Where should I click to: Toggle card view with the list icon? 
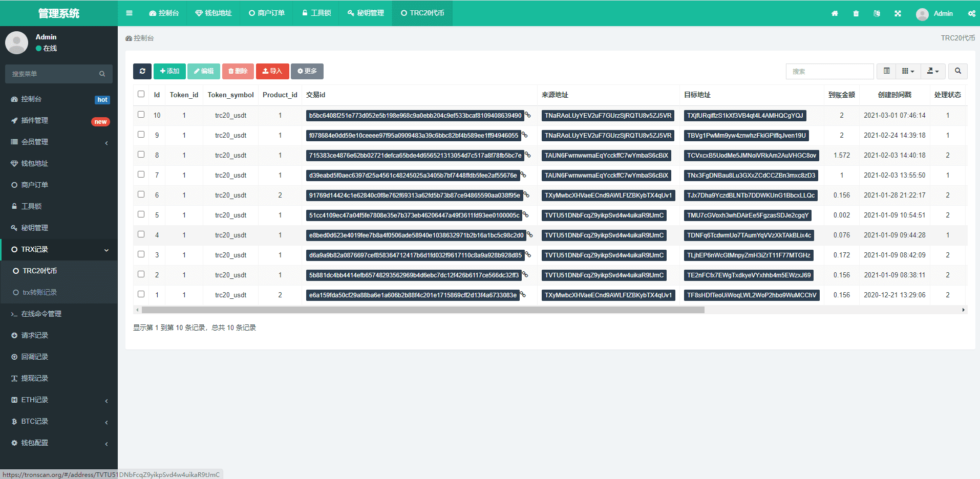tap(886, 71)
